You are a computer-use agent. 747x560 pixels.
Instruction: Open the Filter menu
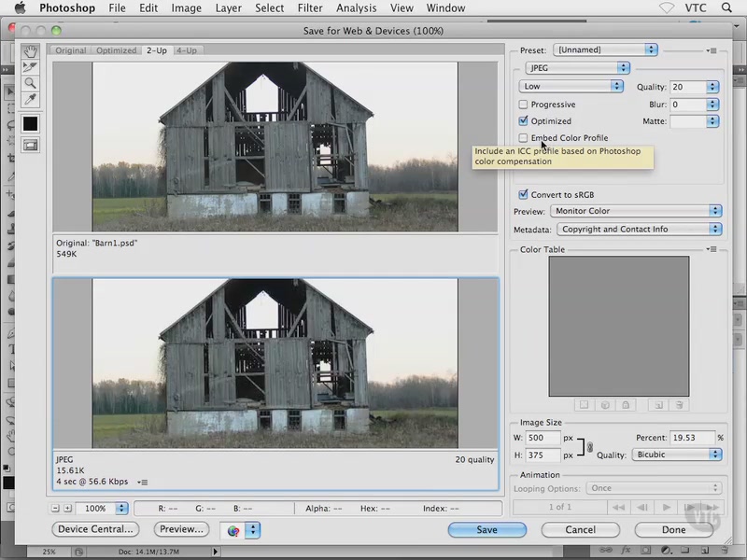click(x=310, y=7)
